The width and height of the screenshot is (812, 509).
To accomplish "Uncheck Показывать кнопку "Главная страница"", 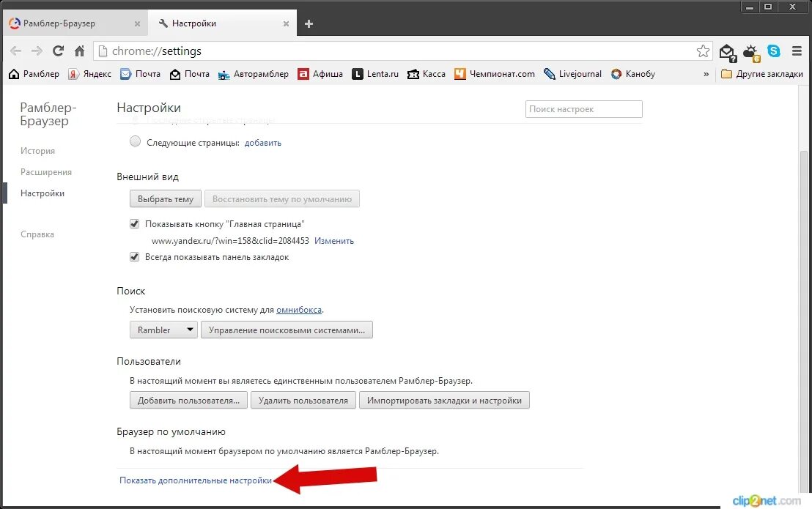I will pyautogui.click(x=135, y=224).
